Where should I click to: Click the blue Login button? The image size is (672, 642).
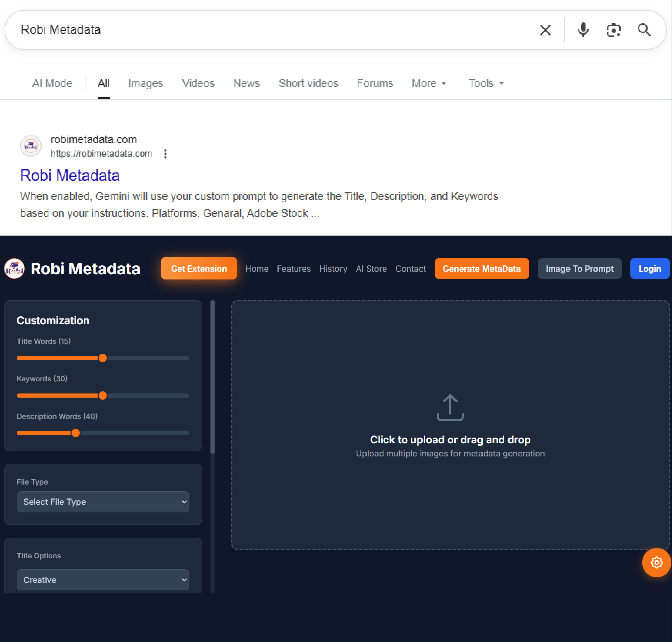649,269
